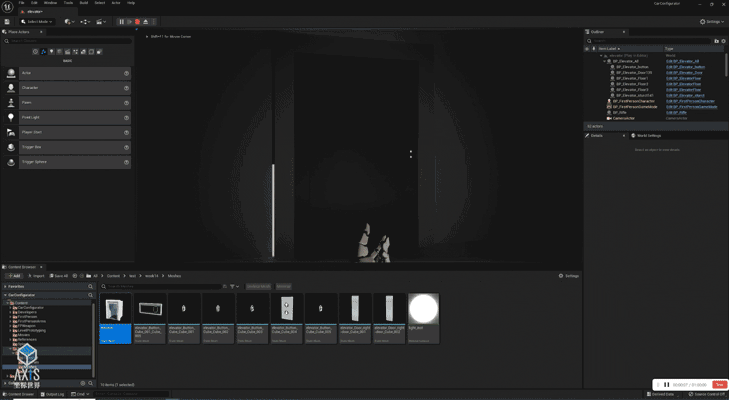729x400 pixels.
Task: Open the add content quick menu dropdown
Action: click(69, 22)
